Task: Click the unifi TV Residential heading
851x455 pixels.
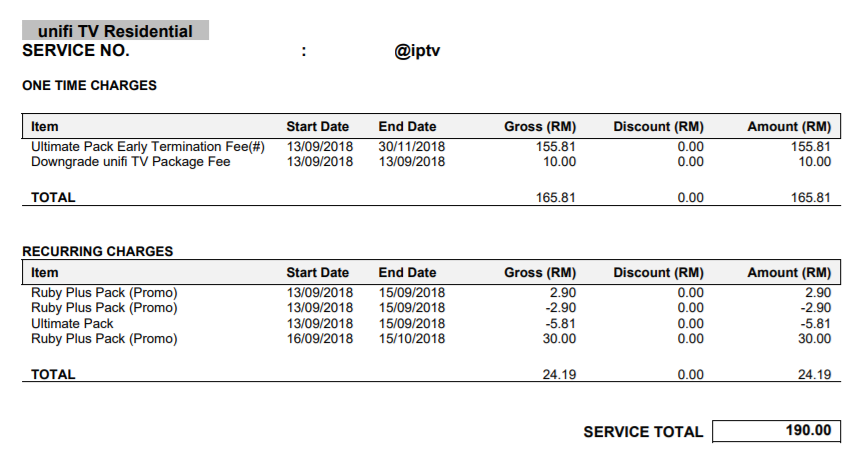Action: click(115, 31)
